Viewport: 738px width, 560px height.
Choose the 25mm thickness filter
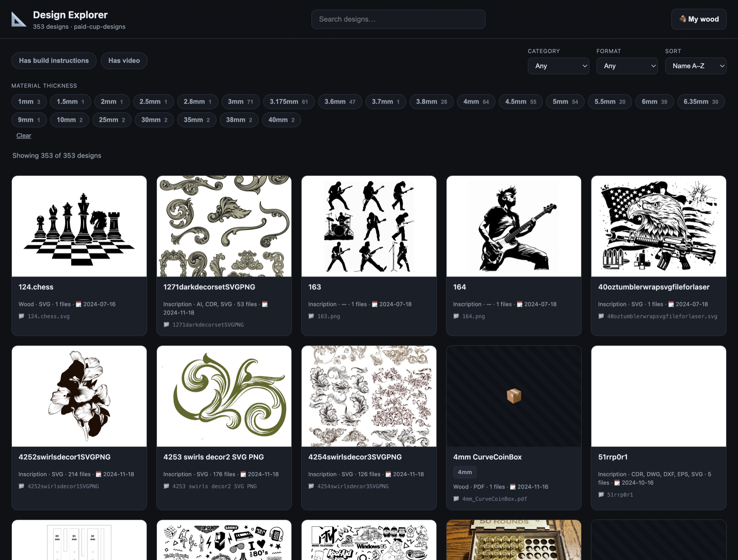click(112, 120)
